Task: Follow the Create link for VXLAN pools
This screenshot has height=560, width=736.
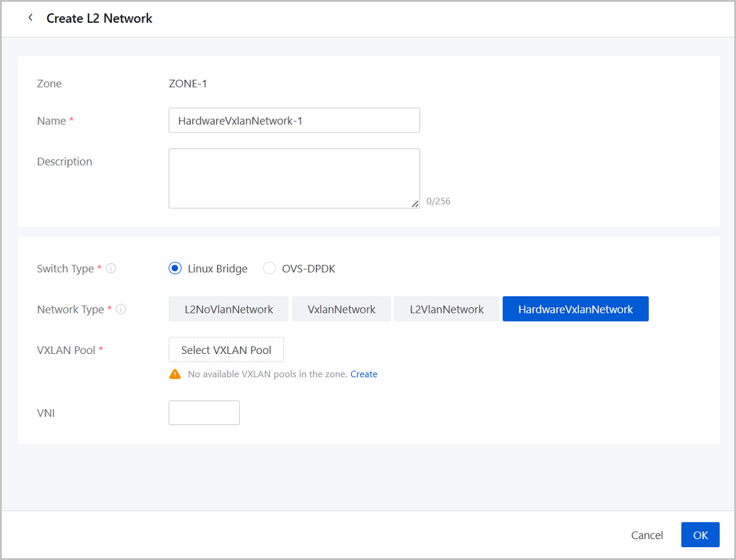Action: click(364, 374)
